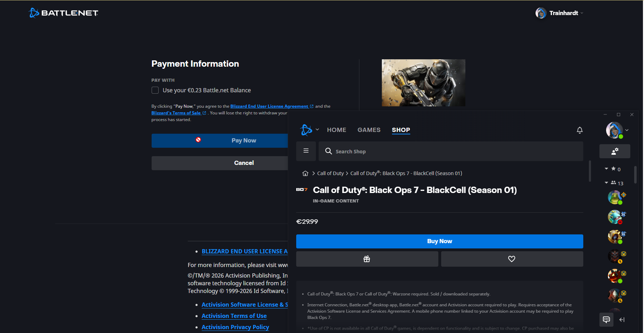The width and height of the screenshot is (644, 333).
Task: Open the Activision Privacy Policy link
Action: [x=235, y=327]
